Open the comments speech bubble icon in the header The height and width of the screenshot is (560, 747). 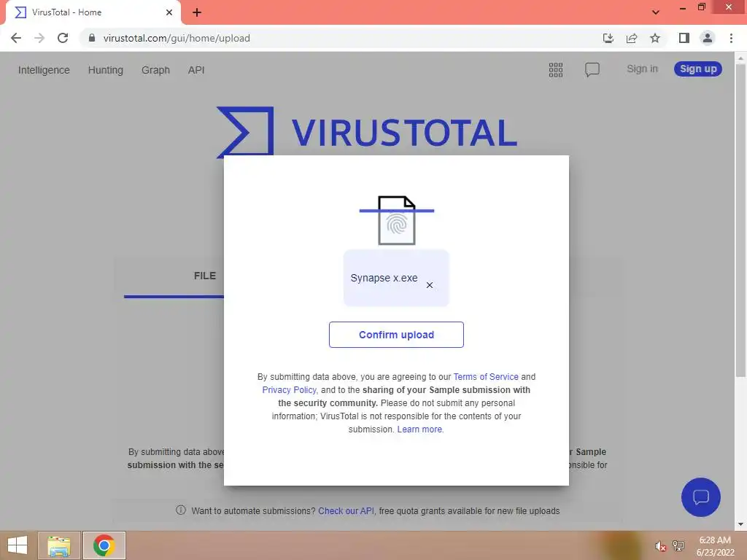tap(592, 69)
